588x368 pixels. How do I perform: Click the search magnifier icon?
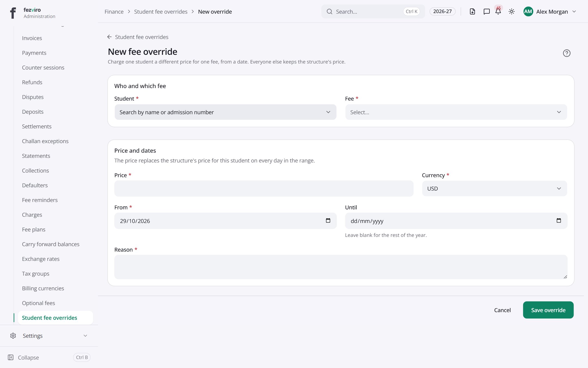[329, 11]
